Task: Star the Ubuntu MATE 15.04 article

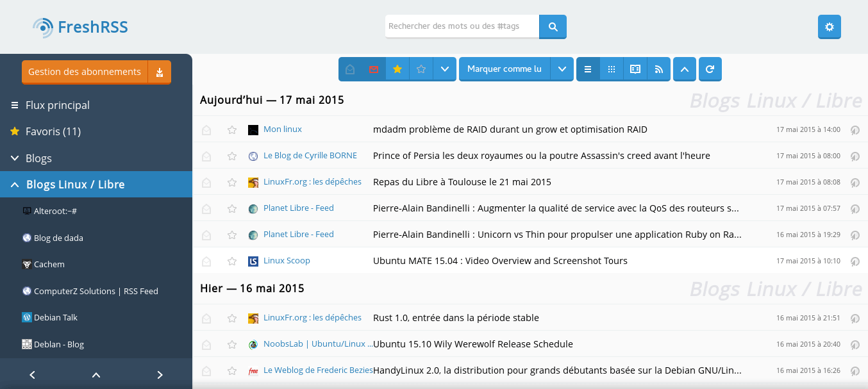Action: click(232, 261)
